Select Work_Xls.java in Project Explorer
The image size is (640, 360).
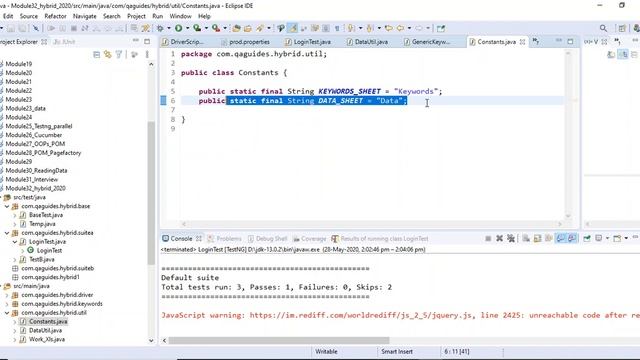(x=47, y=339)
